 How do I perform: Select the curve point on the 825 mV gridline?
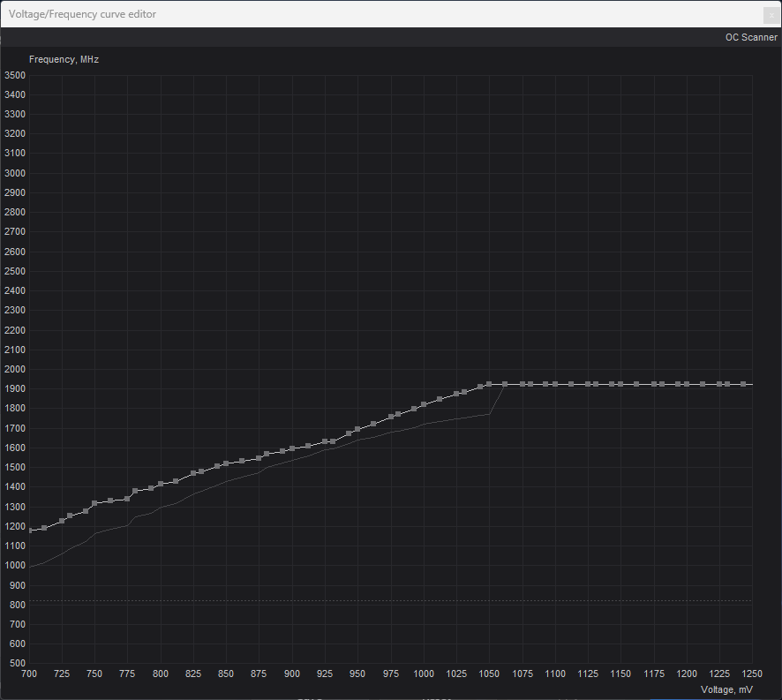coord(193,473)
